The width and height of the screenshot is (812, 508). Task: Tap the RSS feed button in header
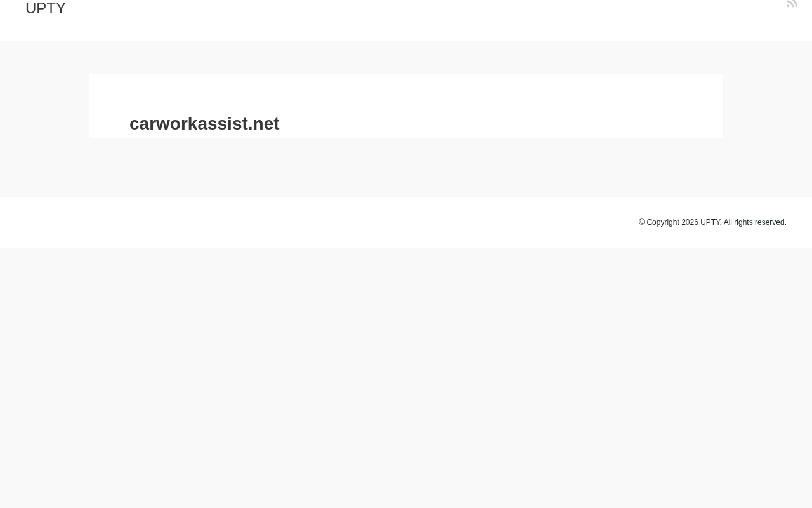tap(792, 3)
